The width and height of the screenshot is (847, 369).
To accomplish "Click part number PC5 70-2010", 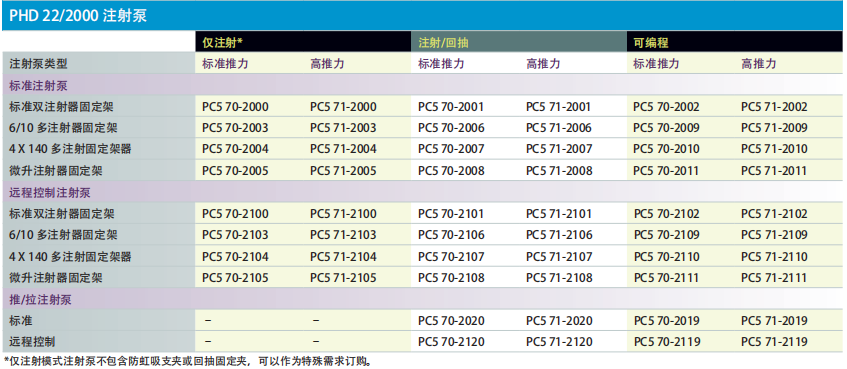I will (666, 150).
